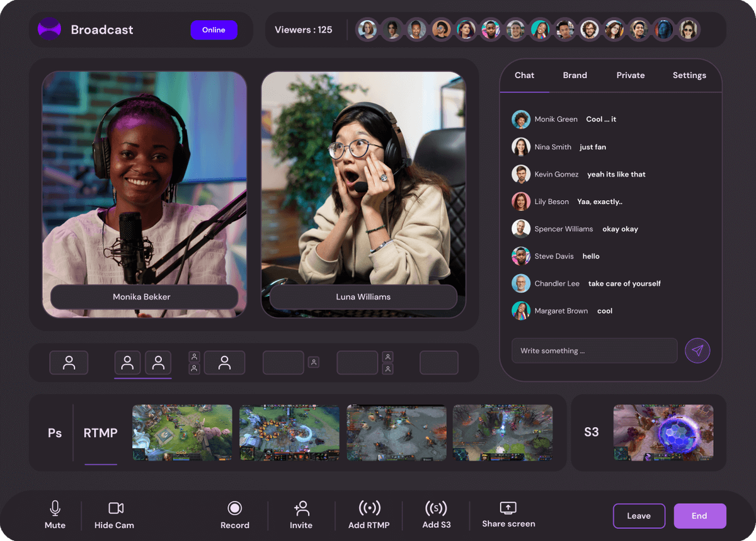Click Margaret Brown's chat avatar

[521, 310]
